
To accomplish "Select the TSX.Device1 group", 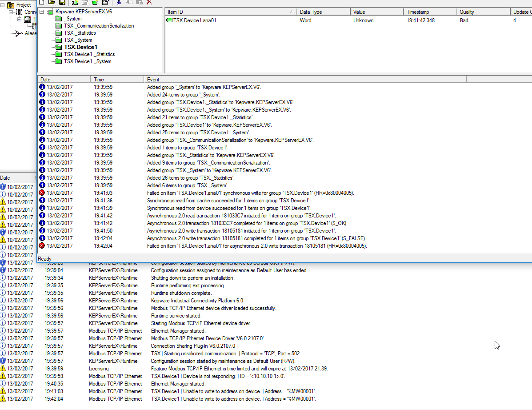I will (80, 47).
